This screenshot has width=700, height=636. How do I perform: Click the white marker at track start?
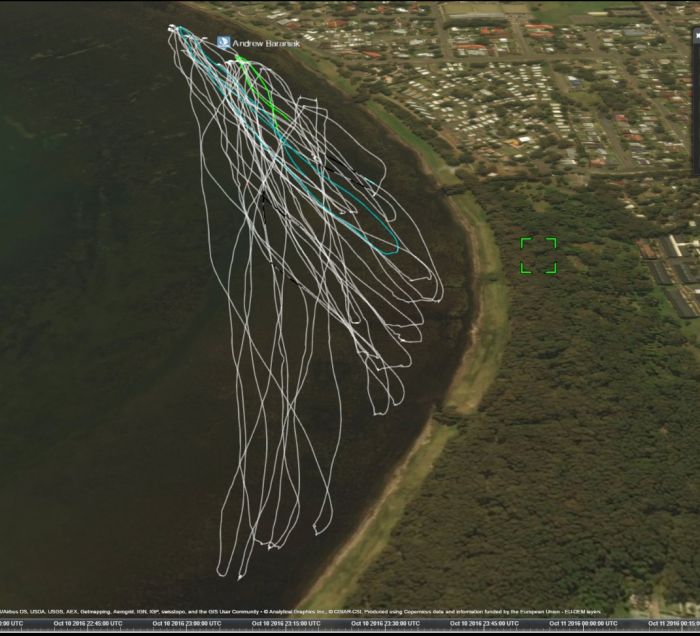174,29
